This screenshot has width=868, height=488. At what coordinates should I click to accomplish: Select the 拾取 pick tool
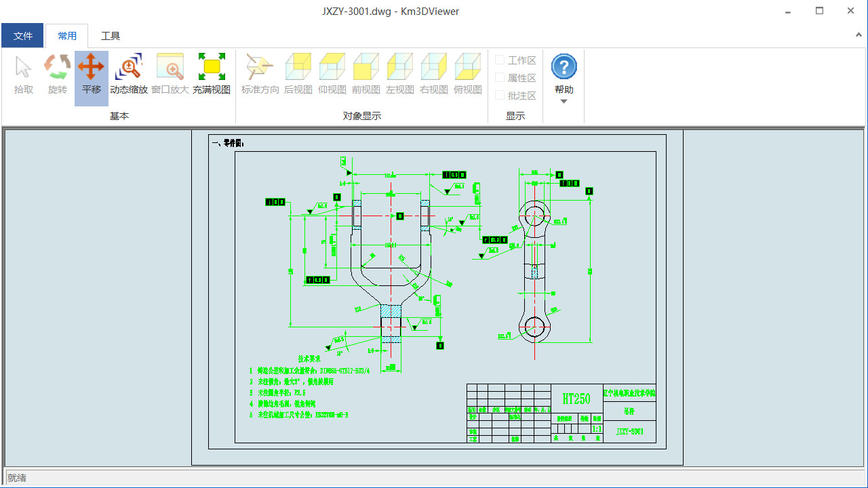coord(22,73)
